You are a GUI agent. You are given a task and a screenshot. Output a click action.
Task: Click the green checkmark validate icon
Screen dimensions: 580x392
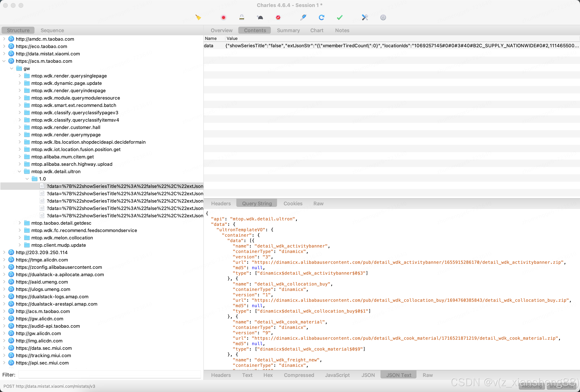click(x=340, y=17)
